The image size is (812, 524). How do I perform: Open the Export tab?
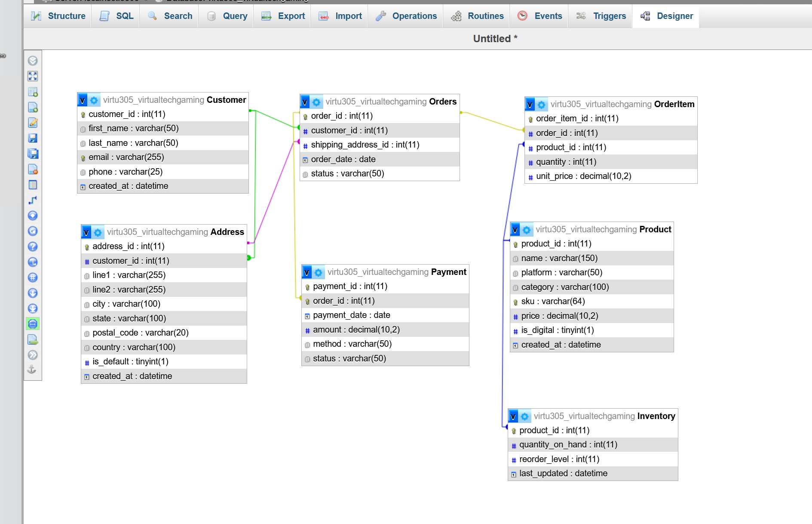click(x=289, y=16)
